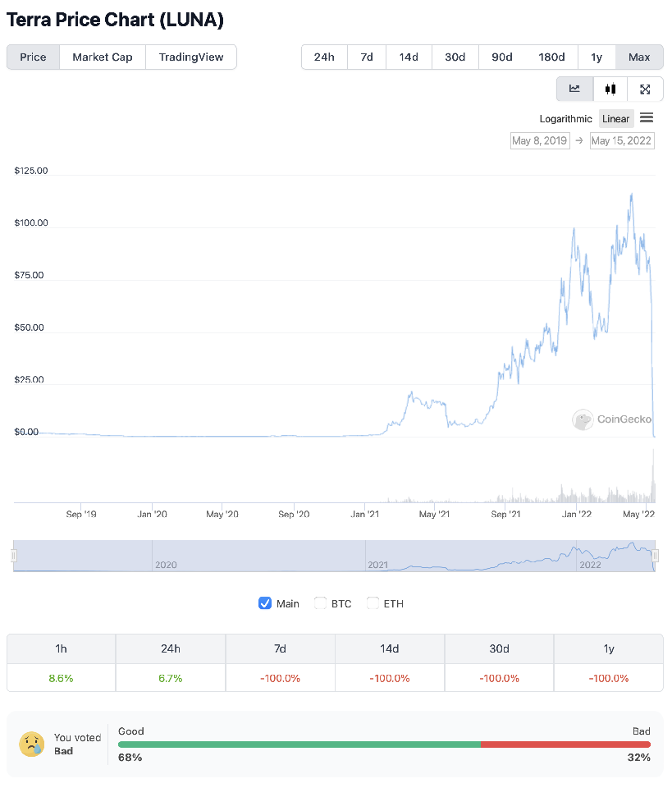Switch chart scale to Logarithmic
The height and width of the screenshot is (788, 672).
[x=565, y=119]
